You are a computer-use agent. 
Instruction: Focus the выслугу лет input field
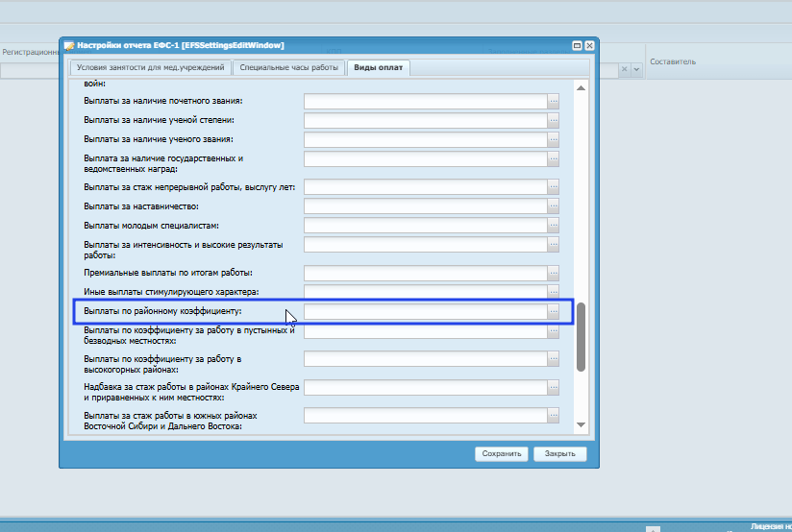426,186
